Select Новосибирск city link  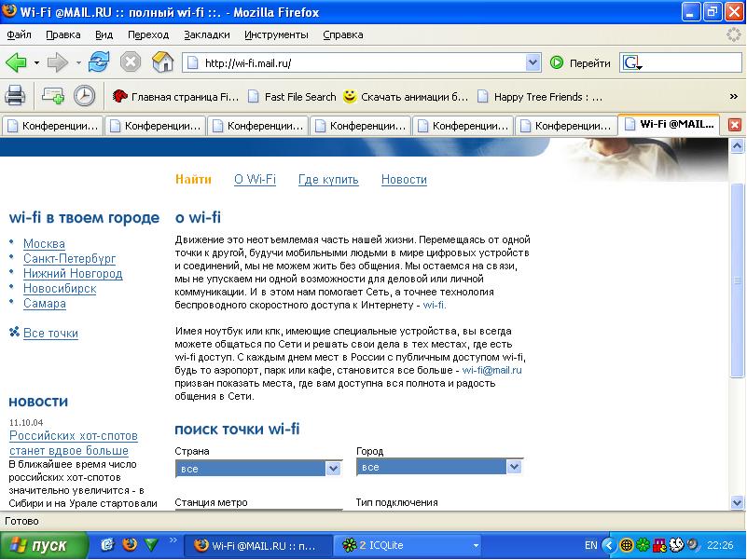click(60, 289)
